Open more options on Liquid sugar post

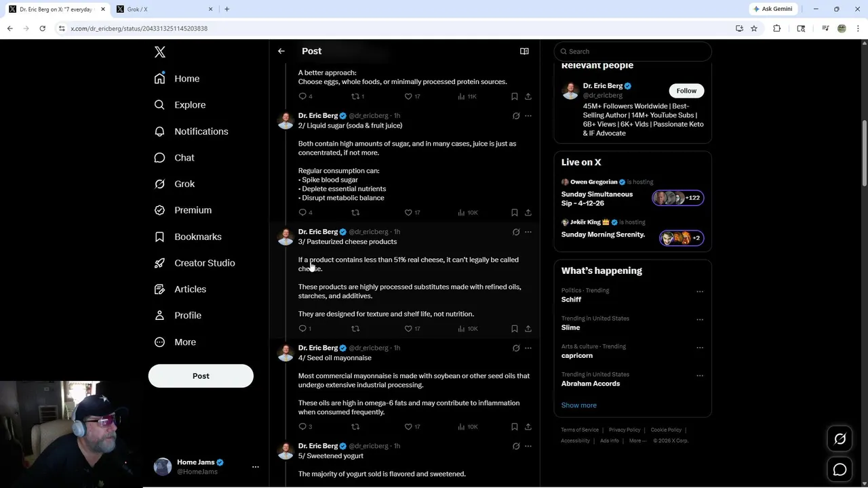(x=528, y=116)
